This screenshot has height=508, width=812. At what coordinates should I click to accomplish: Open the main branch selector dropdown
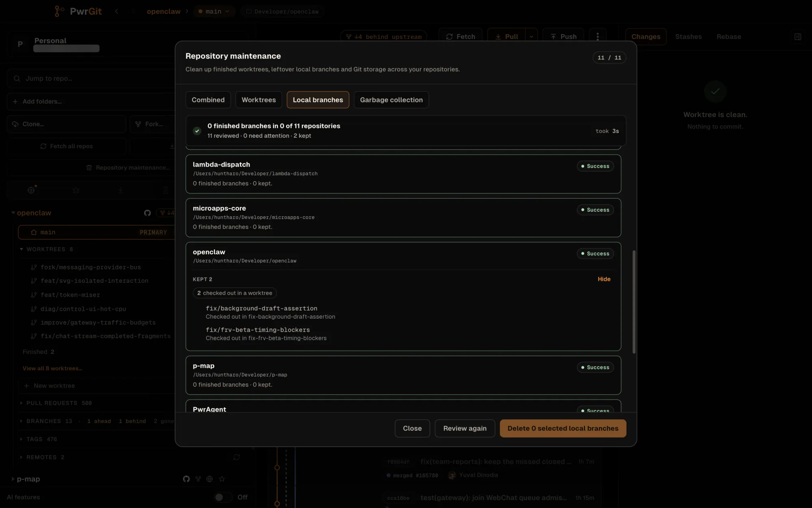(x=214, y=11)
